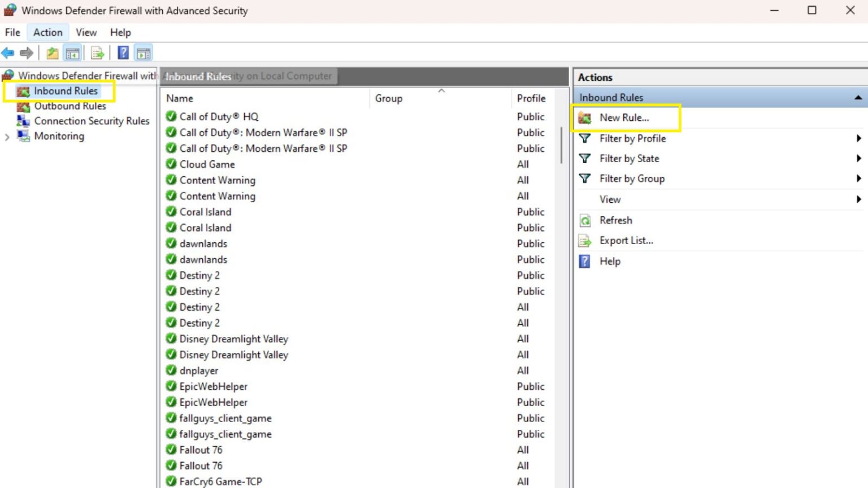
Task: Toggle the Show/Hide Console Tree toolbar icon
Action: click(72, 53)
